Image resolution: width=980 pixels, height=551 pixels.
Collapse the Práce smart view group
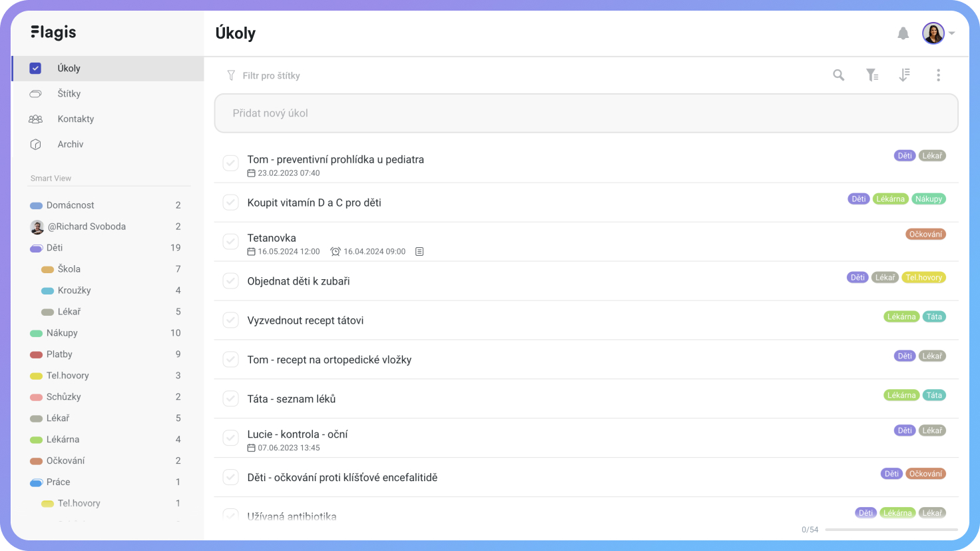click(x=37, y=482)
